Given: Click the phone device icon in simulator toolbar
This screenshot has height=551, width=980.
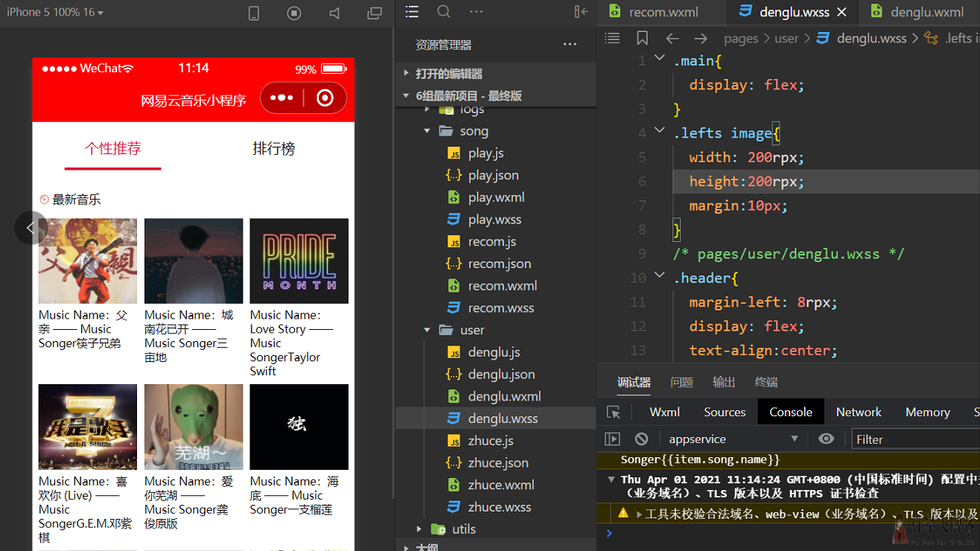Looking at the screenshot, I should pyautogui.click(x=254, y=13).
